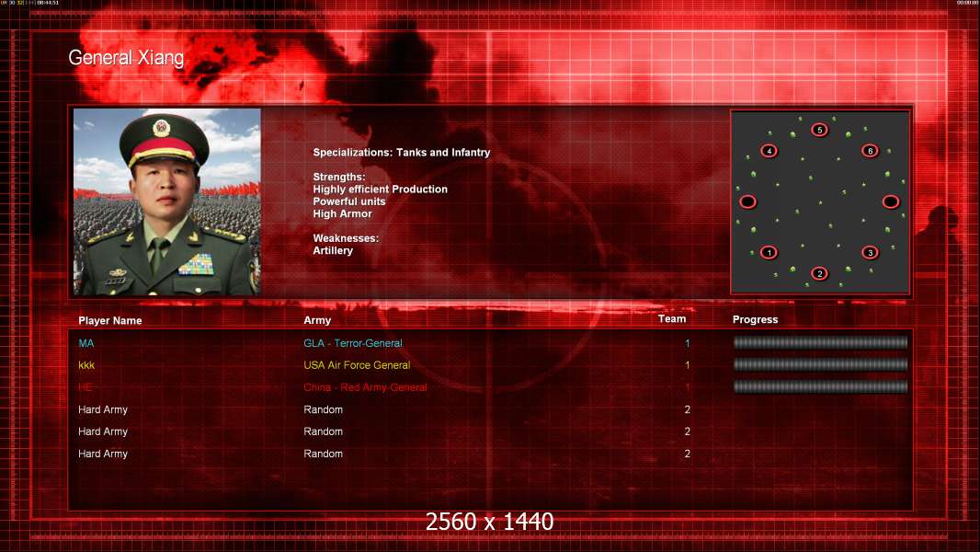
Task: Click Highly efficient Production text
Action: pyautogui.click(x=380, y=190)
